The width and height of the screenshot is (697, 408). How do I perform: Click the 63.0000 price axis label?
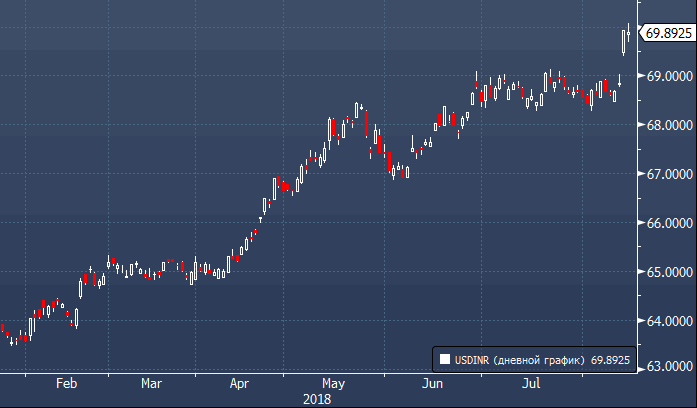(x=669, y=366)
